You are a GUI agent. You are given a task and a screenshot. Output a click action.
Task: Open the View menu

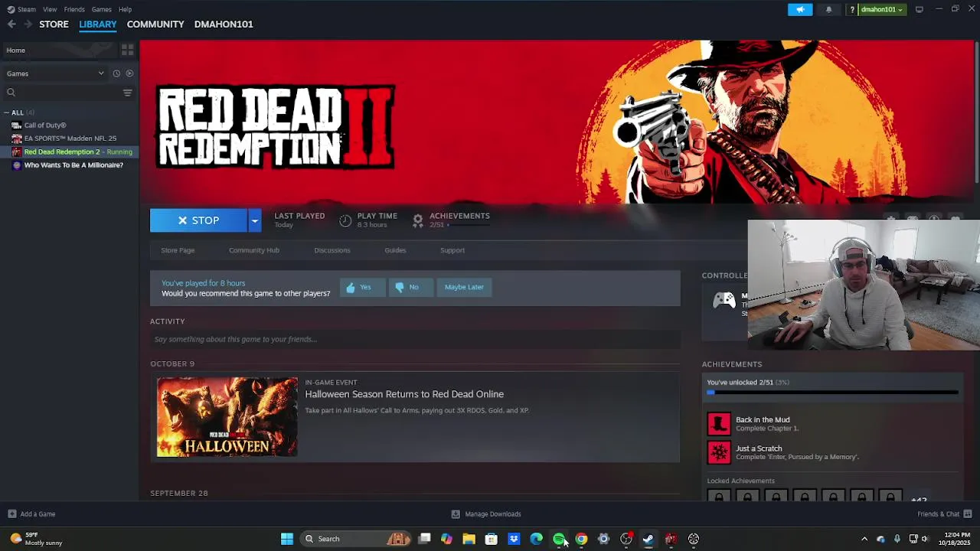pos(50,9)
